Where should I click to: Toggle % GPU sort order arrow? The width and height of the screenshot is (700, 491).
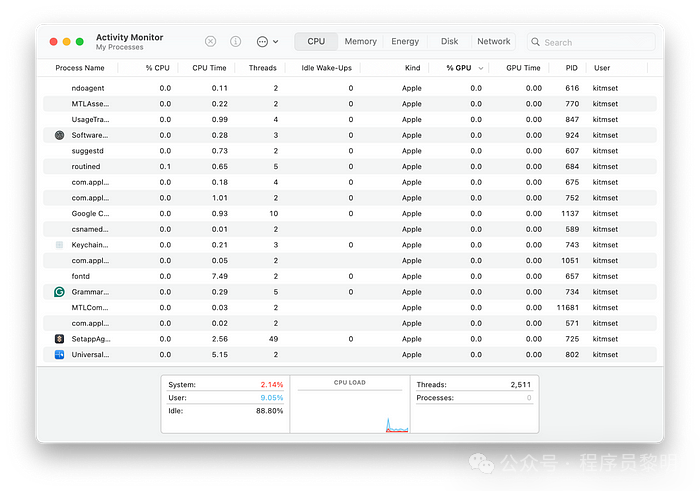pos(481,68)
